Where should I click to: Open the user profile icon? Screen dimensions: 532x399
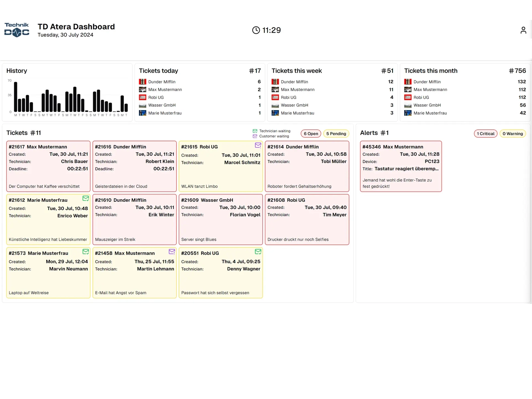click(x=523, y=30)
